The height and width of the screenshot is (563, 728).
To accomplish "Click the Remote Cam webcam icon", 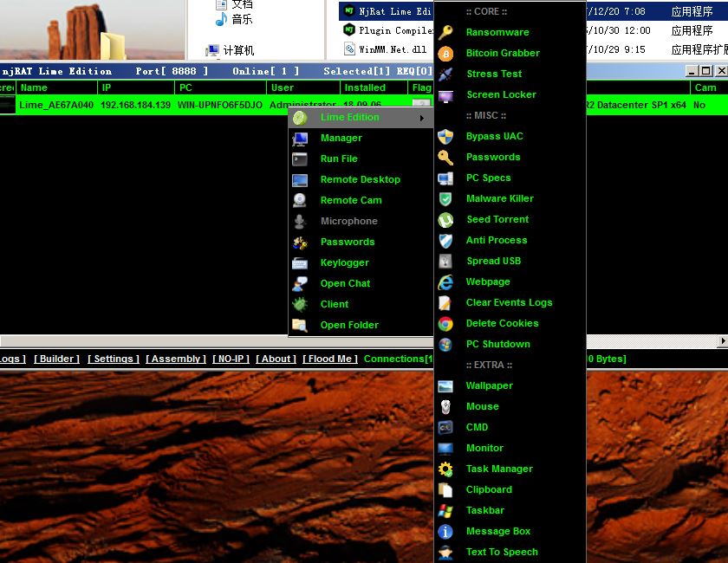I will pos(300,200).
